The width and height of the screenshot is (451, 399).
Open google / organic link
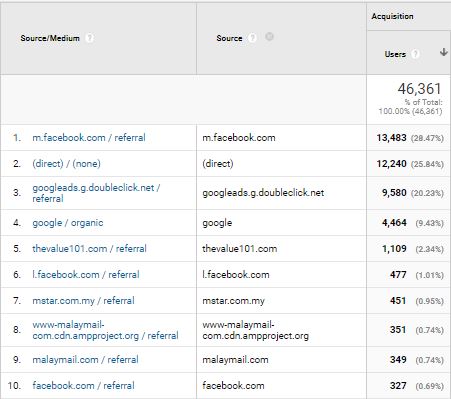(68, 223)
